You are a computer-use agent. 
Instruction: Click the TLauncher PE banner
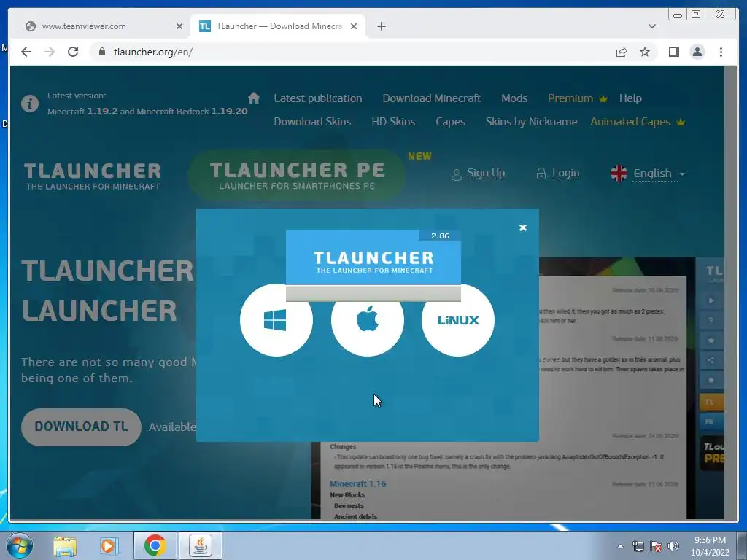pos(297,175)
